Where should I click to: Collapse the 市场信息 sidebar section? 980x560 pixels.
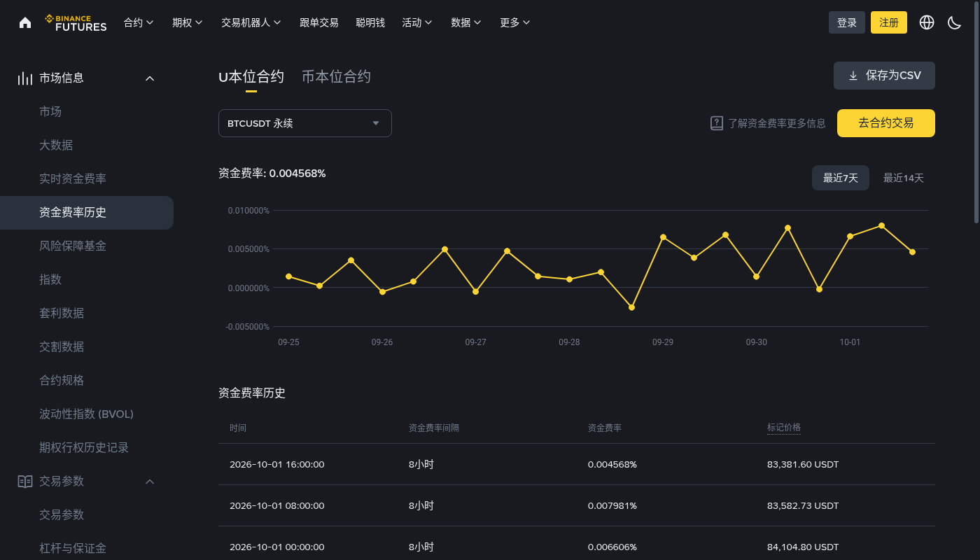click(150, 78)
